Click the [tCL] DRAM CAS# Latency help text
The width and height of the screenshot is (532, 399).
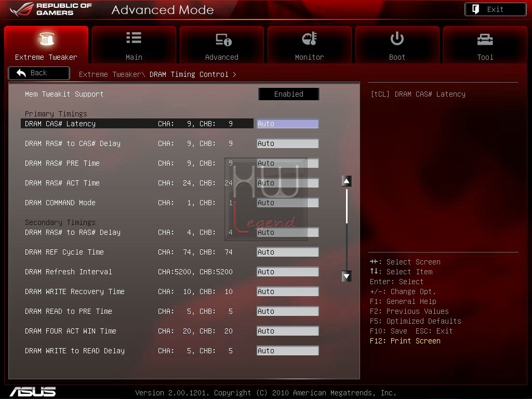point(418,94)
